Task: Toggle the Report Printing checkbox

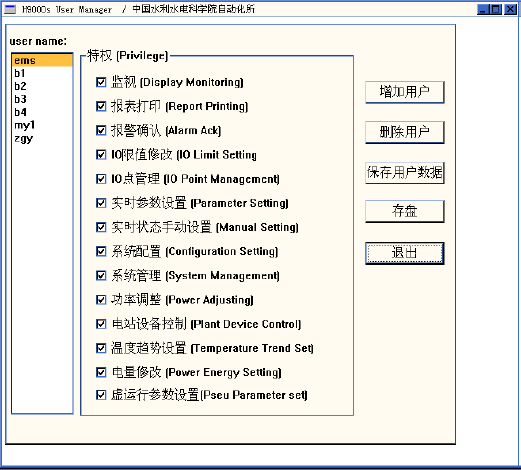Action: [101, 106]
